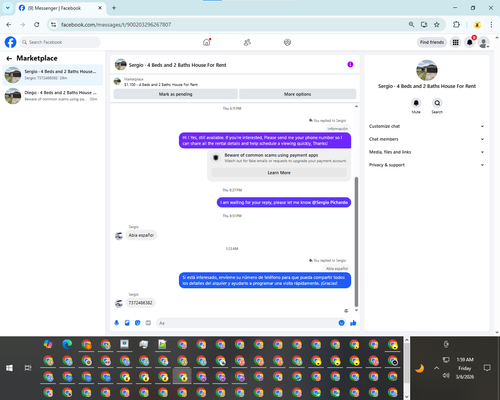This screenshot has height=400, width=500.
Task: Open Task View on the taskbar
Action: pyautogui.click(x=28, y=368)
